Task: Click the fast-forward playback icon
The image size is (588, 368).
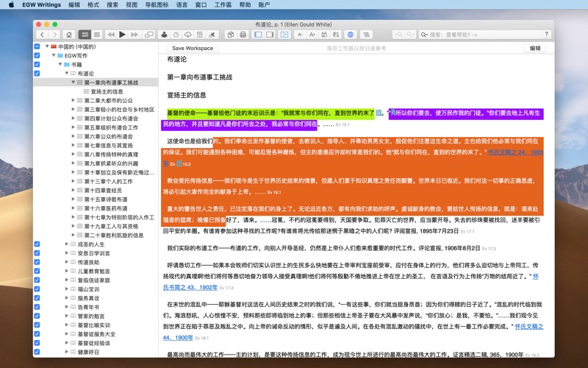Action: pyautogui.click(x=135, y=35)
